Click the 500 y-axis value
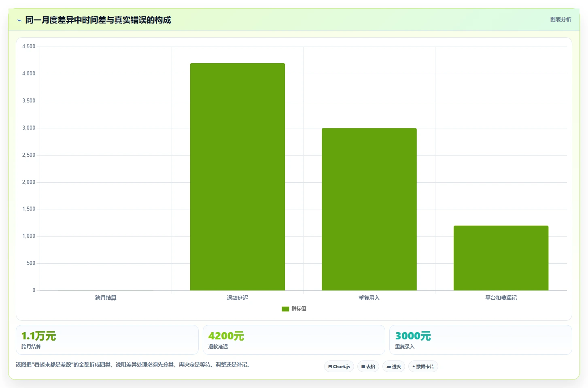This screenshot has height=388, width=588. (x=31, y=263)
